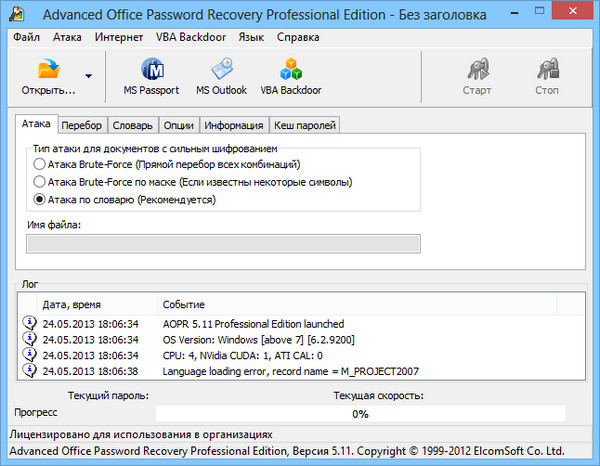This screenshot has height=466, width=600.
Task: Select Атака по словарю radio button
Action: point(39,200)
